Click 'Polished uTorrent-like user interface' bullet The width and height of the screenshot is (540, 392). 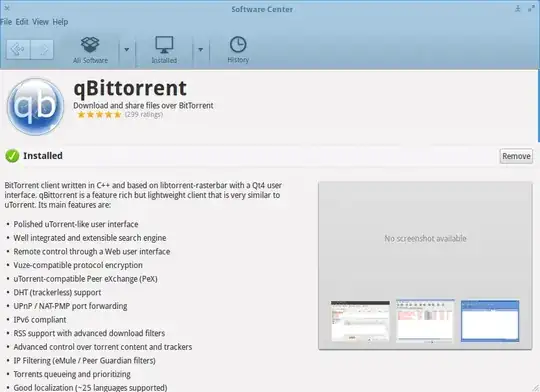click(x=76, y=224)
